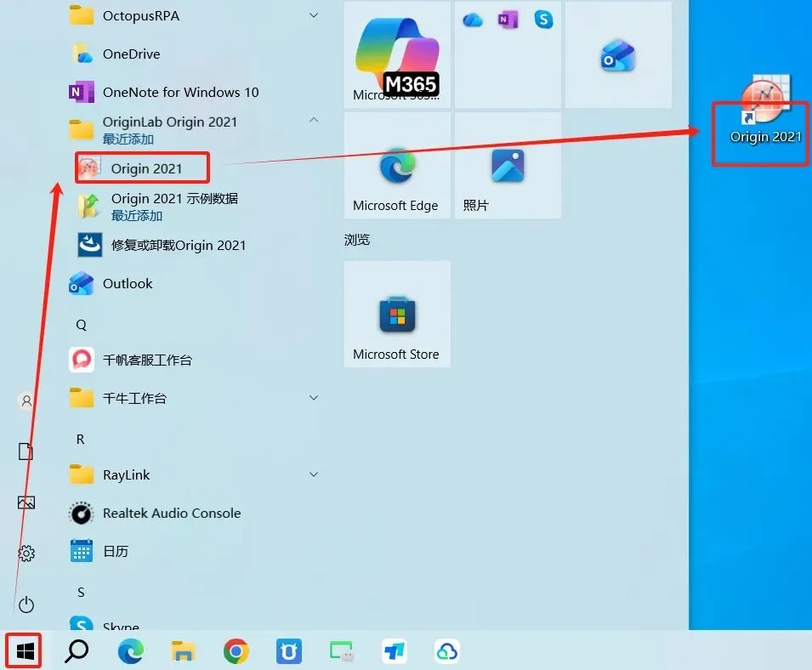The height and width of the screenshot is (670, 812).
Task: Open the Windows Start button
Action: 25,650
